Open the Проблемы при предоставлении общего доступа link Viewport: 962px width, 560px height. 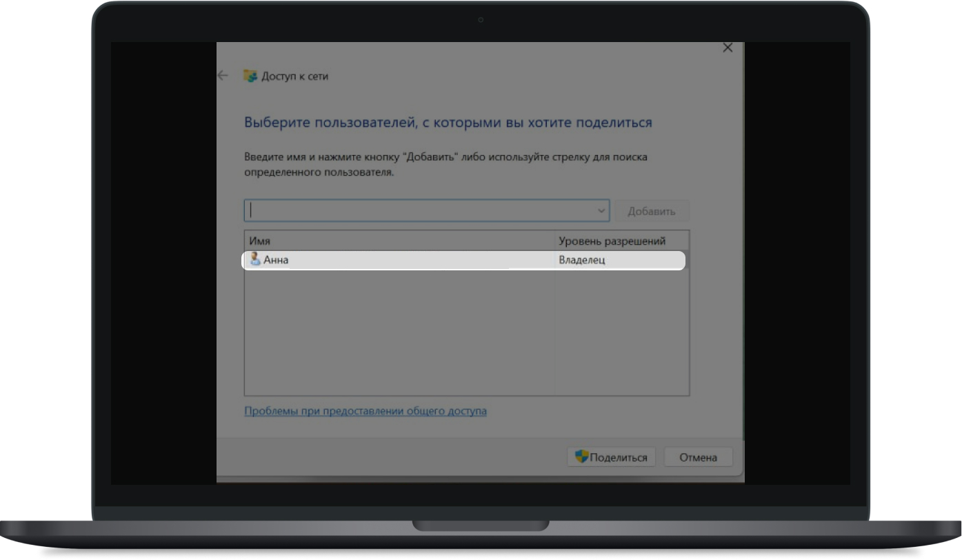(x=365, y=411)
